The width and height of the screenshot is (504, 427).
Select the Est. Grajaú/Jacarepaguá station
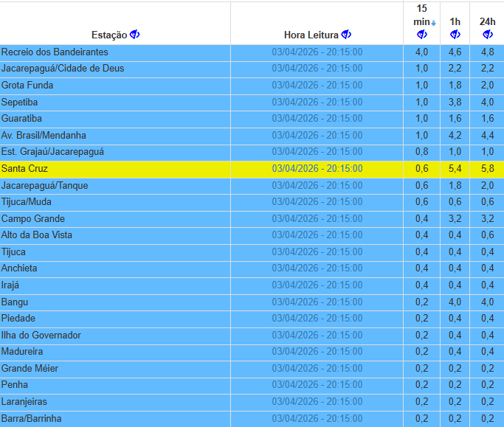click(x=52, y=152)
